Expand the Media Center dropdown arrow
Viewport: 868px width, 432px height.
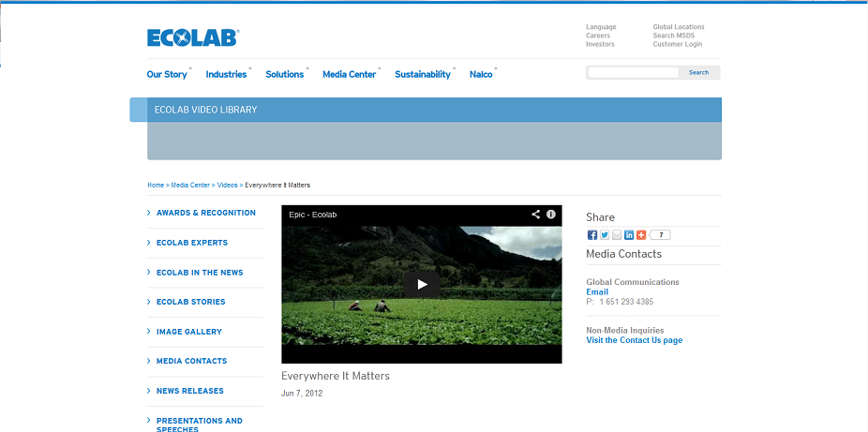click(x=380, y=68)
